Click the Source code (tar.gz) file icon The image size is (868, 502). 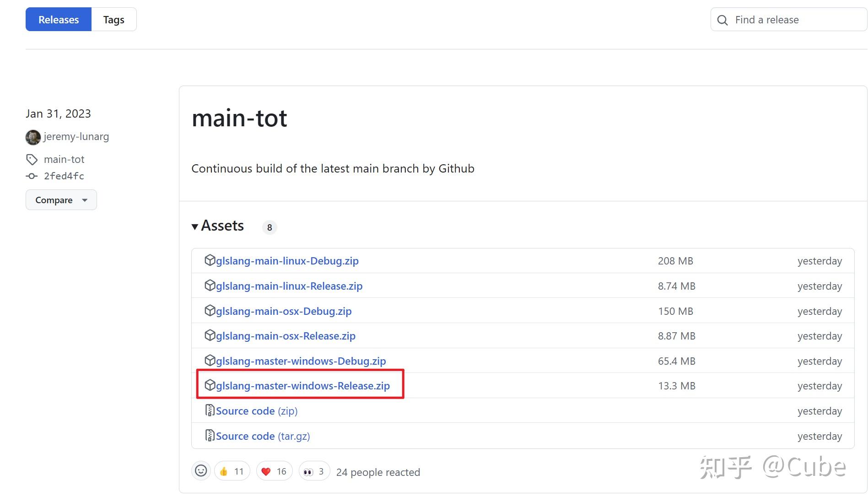[x=210, y=435]
